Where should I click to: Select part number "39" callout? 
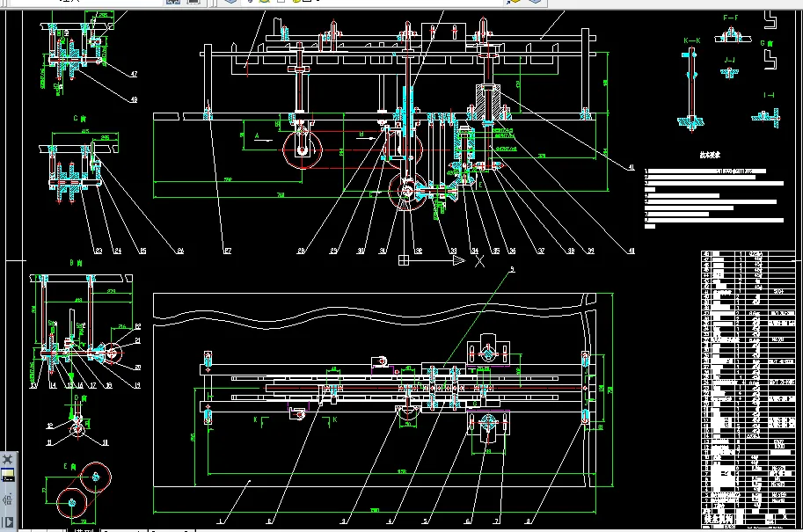pyautogui.click(x=590, y=251)
